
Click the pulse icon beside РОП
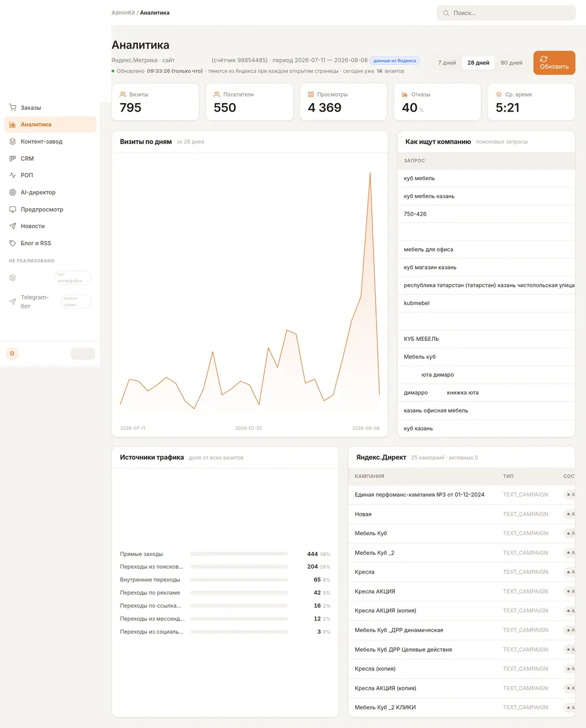[13, 176]
